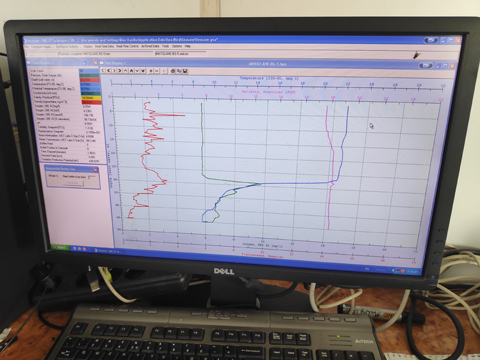The image size is (480, 360).
Task: Click the double left arrow plot toolbar icon
Action: pyautogui.click(x=108, y=71)
